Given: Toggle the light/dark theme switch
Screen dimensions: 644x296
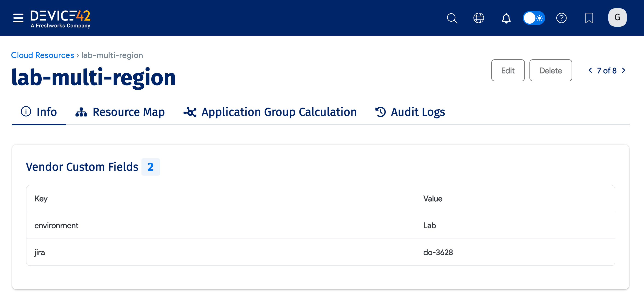Looking at the screenshot, I should point(534,18).
